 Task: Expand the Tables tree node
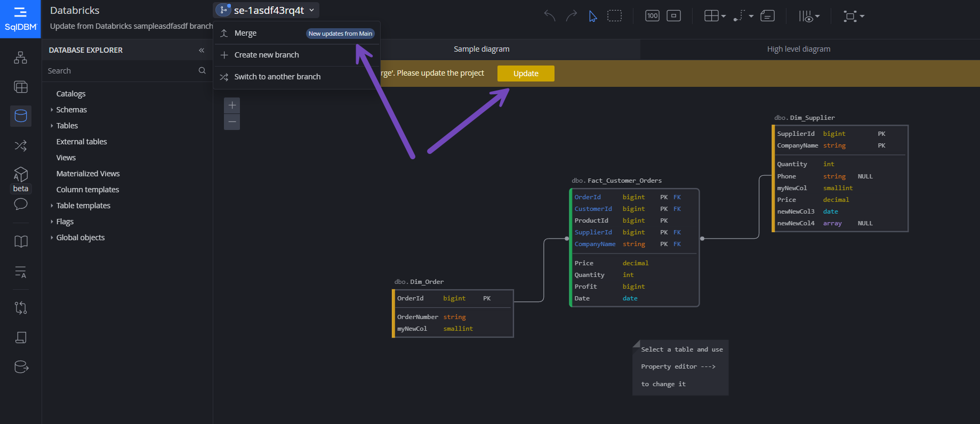[x=52, y=126]
